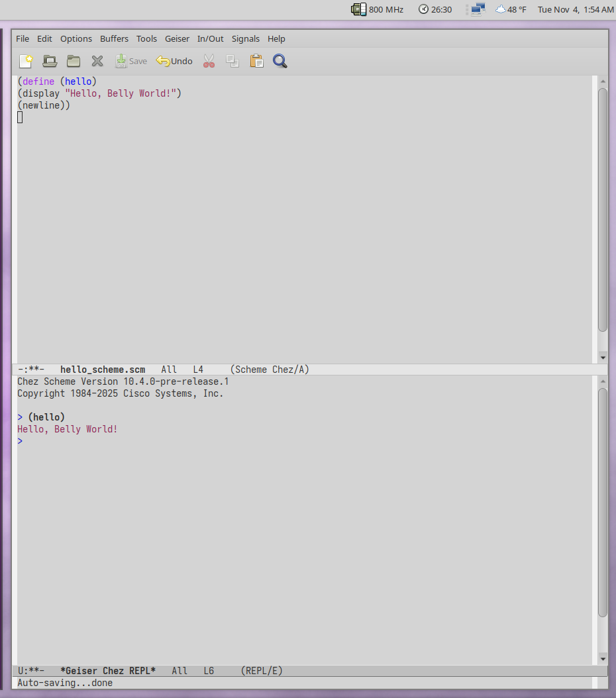This screenshot has height=698, width=616.
Task: Open the Buffers menu
Action: (114, 38)
